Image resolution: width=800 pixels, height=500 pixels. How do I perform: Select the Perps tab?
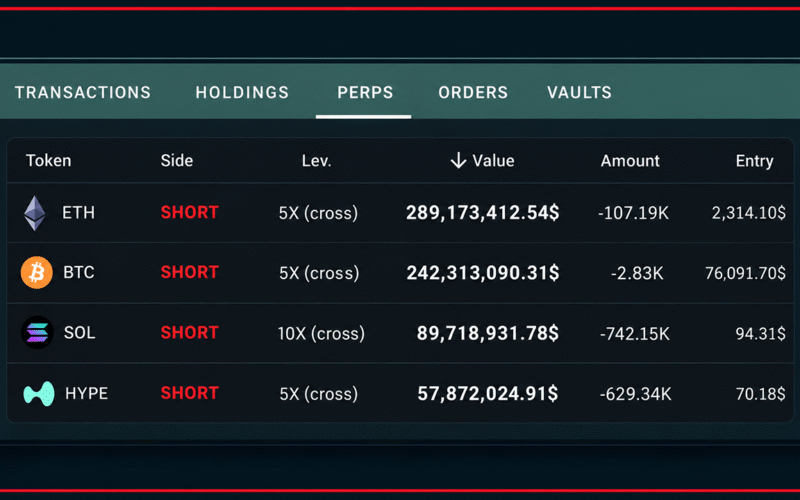click(365, 92)
